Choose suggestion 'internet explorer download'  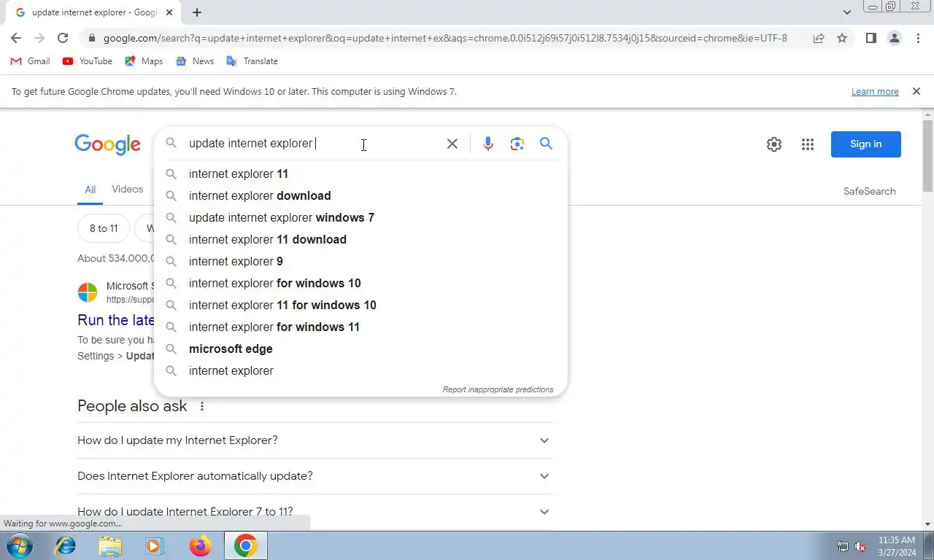[x=360, y=195]
